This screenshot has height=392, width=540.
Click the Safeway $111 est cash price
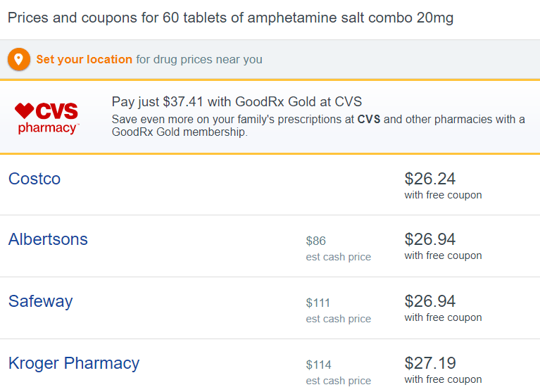point(318,303)
